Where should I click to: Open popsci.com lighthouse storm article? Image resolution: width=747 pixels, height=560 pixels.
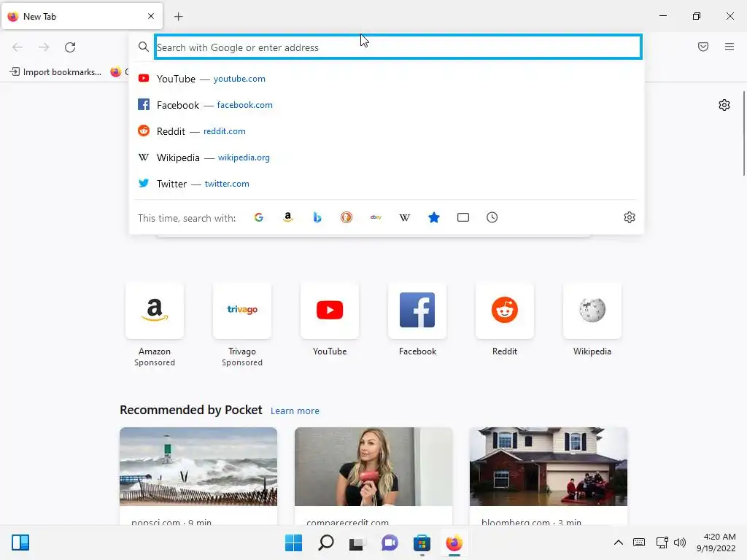point(198,476)
